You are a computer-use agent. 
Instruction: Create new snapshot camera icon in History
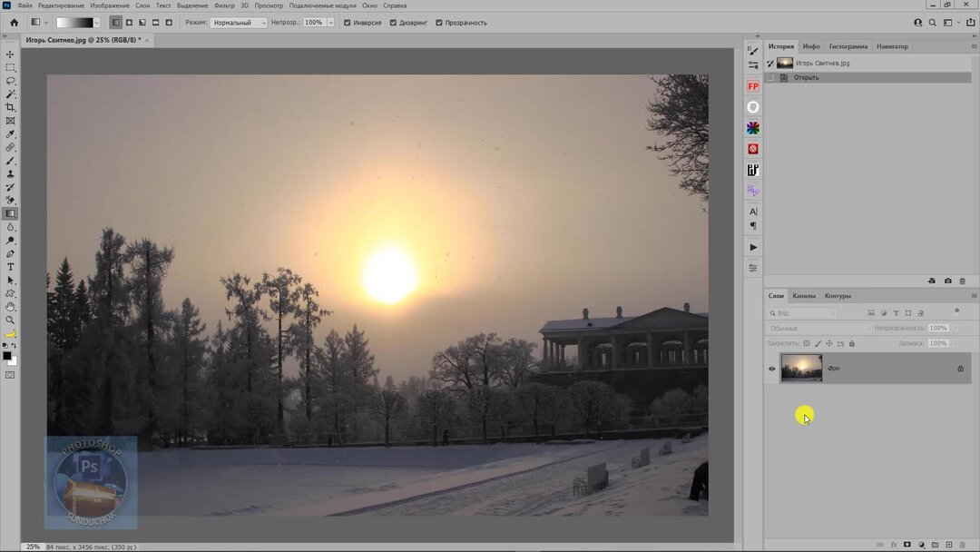click(x=947, y=281)
